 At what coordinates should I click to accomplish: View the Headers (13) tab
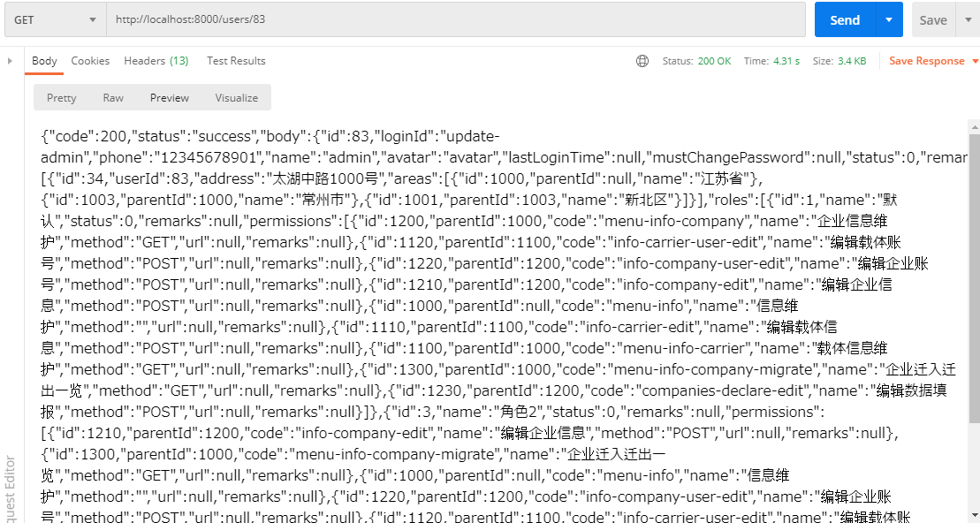click(x=156, y=61)
